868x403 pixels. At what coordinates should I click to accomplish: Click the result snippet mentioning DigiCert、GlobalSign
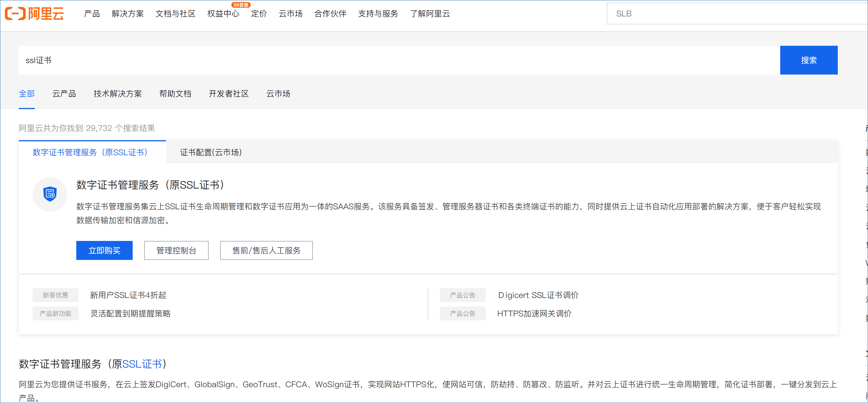pyautogui.click(x=428, y=391)
